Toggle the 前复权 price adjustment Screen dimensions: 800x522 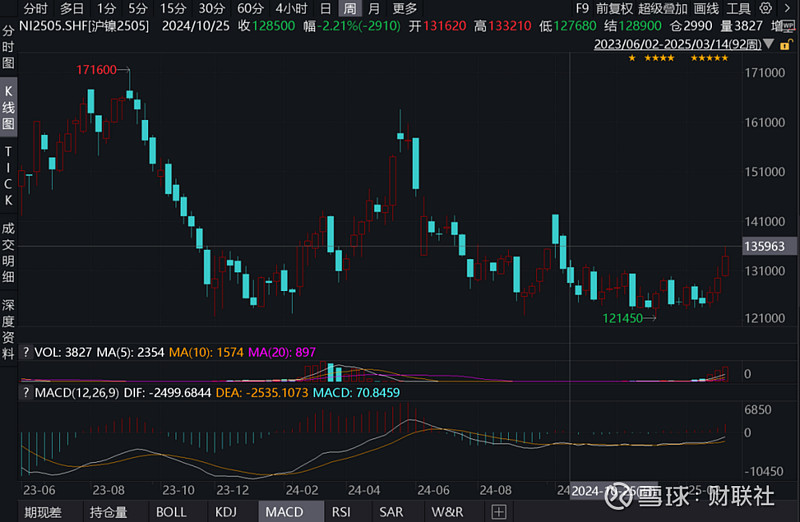(614, 8)
